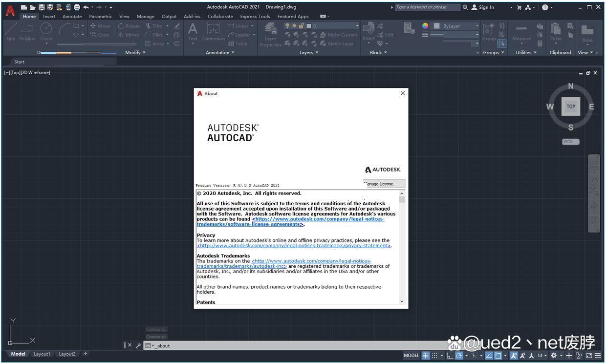Close the About dialog
The width and height of the screenshot is (607, 364).
pos(403,93)
